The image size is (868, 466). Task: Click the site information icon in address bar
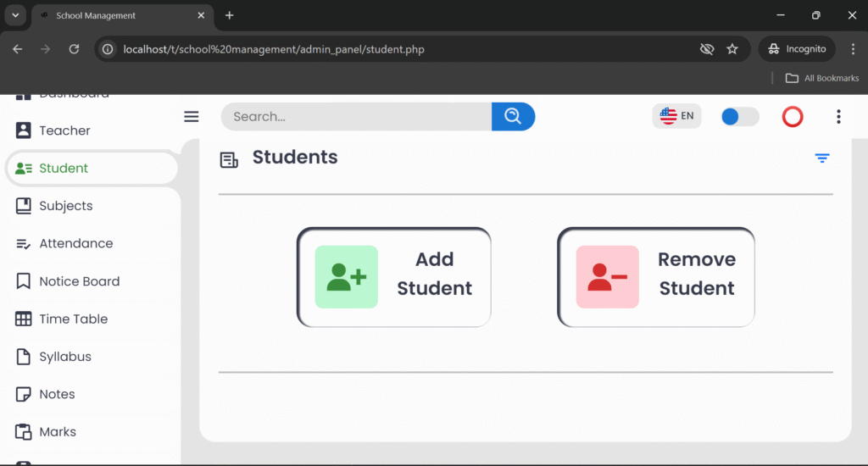108,49
